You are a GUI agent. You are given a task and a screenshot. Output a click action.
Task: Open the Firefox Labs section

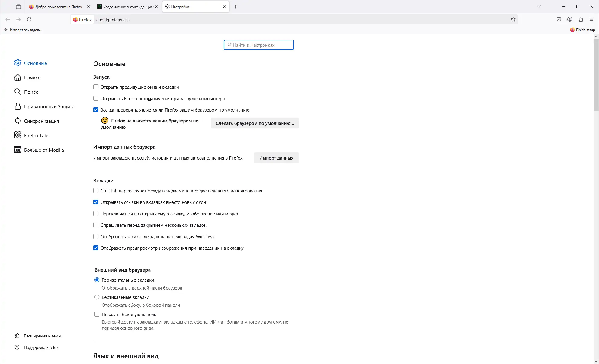click(37, 135)
